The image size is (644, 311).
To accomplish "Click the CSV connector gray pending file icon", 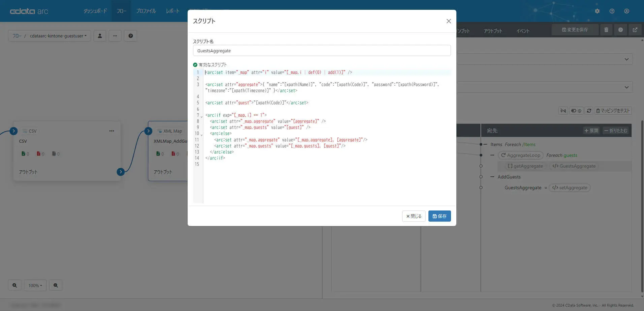I will [x=54, y=154].
